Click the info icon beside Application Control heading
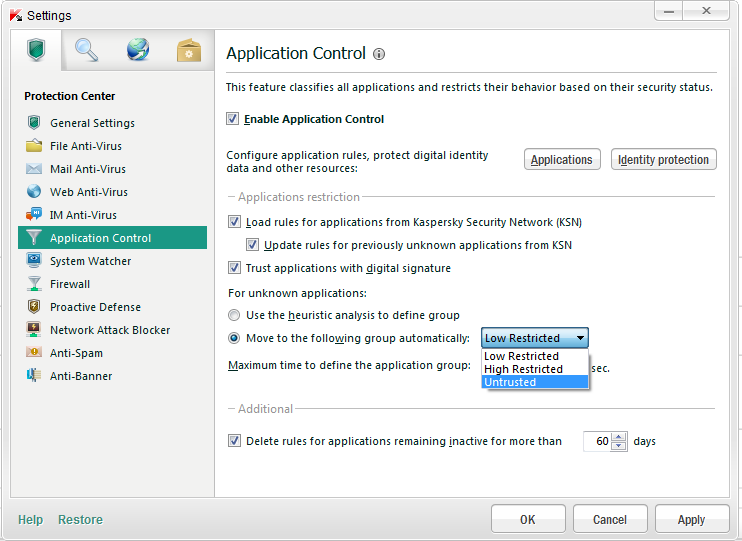Screen dimensions: 742x541 click(379, 54)
